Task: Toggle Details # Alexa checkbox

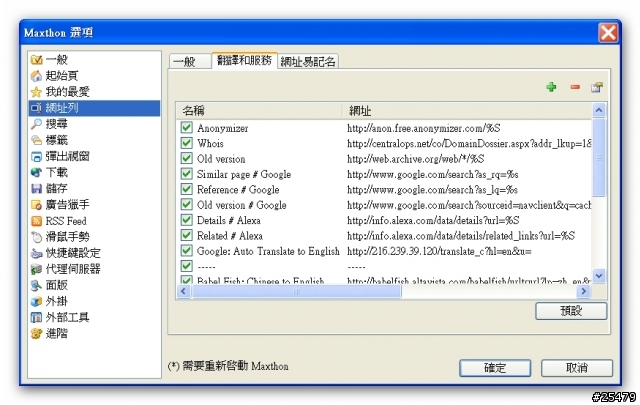Action: 187,220
